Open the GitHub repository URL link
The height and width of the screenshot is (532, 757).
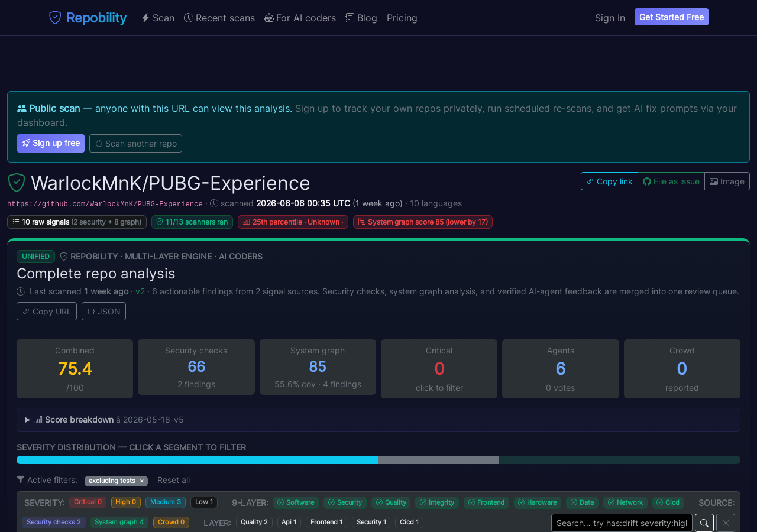pyautogui.click(x=105, y=204)
